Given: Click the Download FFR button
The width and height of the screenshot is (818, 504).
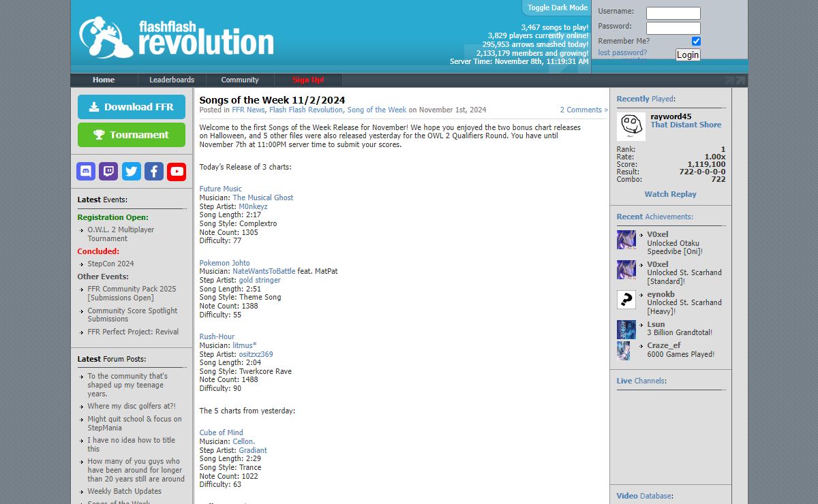Looking at the screenshot, I should click(x=132, y=107).
